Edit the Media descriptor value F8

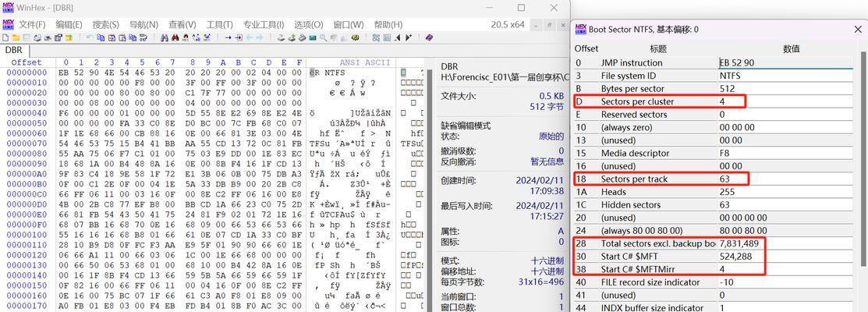tap(785, 153)
